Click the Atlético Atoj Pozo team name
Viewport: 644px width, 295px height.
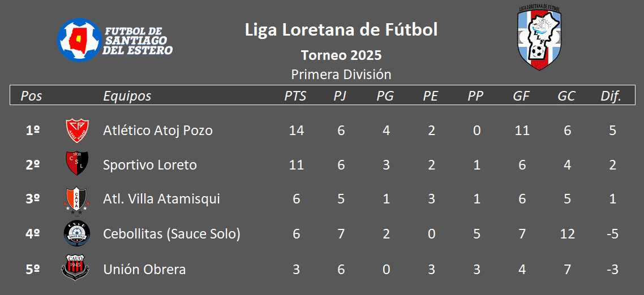[x=158, y=131]
